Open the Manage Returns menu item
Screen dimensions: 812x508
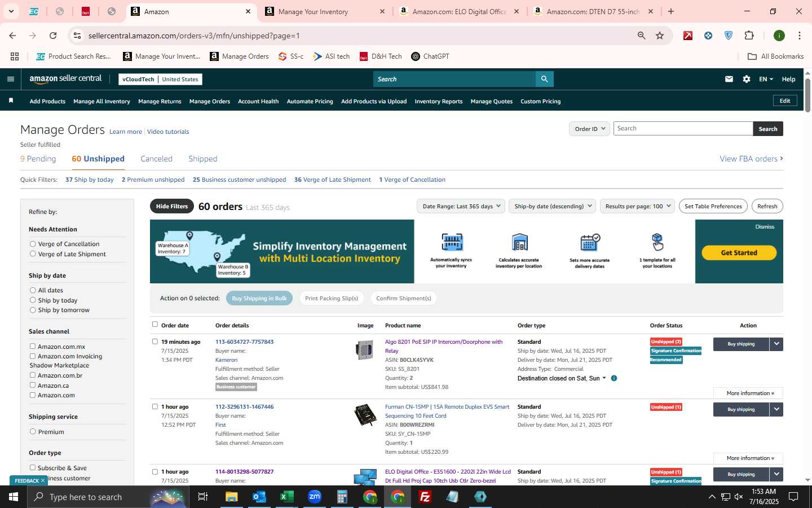[x=160, y=101]
